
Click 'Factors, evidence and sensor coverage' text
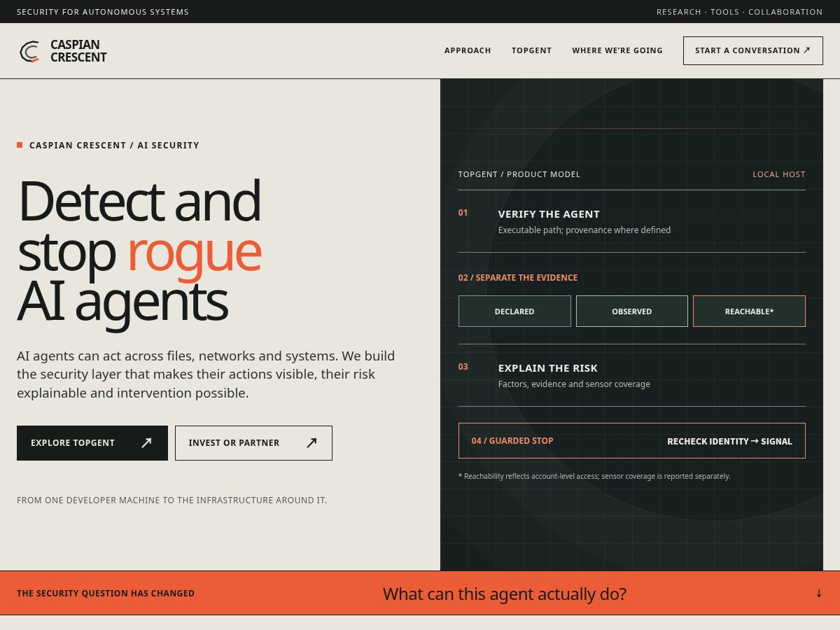point(574,384)
